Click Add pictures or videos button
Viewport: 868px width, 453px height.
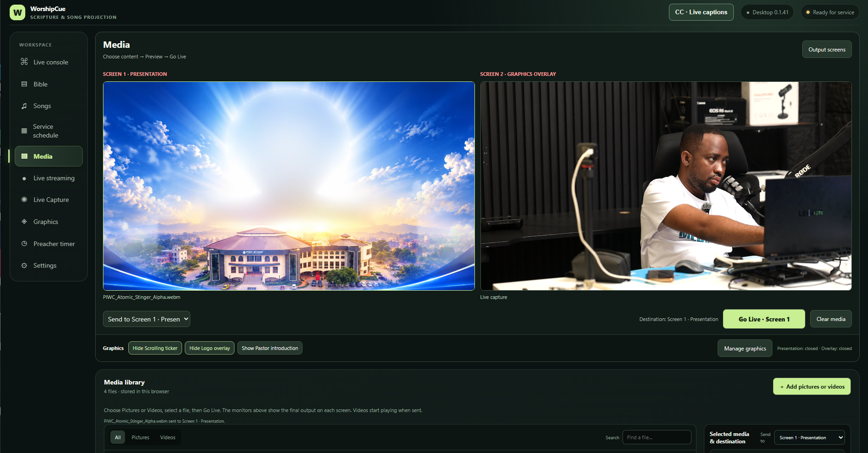click(x=812, y=387)
